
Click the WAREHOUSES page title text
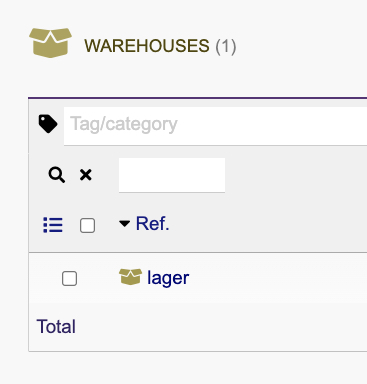[147, 46]
